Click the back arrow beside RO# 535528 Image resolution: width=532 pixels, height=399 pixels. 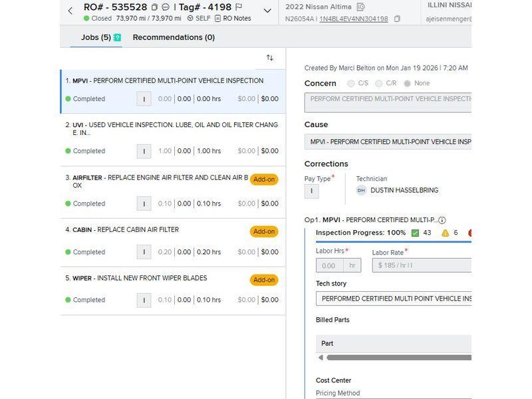70,11
